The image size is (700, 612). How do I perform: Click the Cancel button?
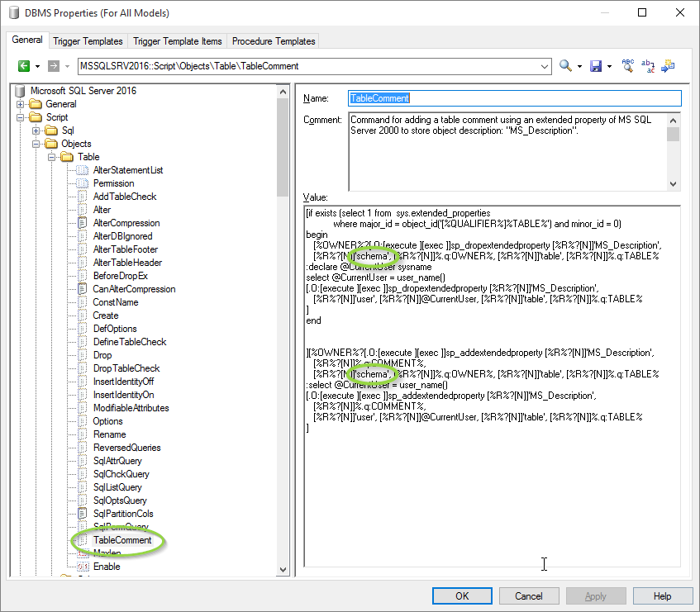[x=528, y=595]
